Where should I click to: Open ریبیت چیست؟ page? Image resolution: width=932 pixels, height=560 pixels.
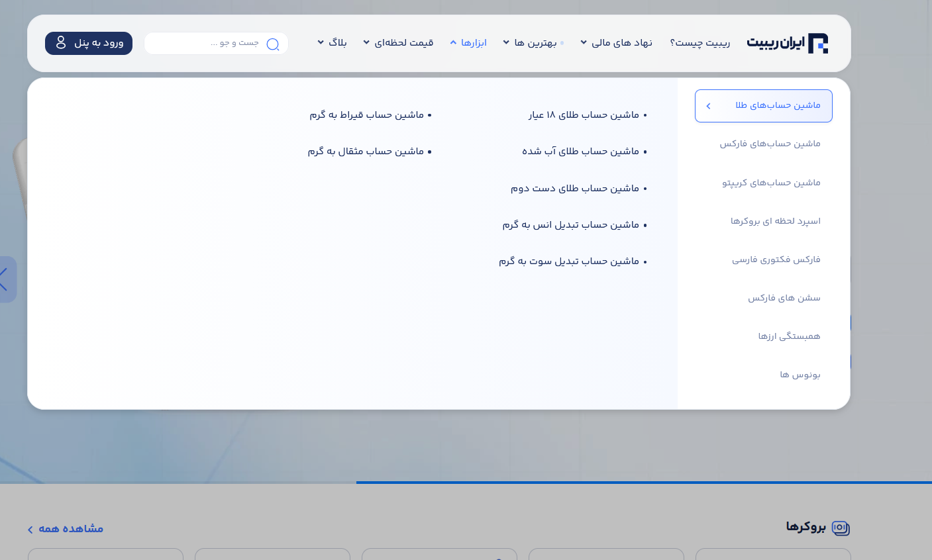click(x=700, y=43)
